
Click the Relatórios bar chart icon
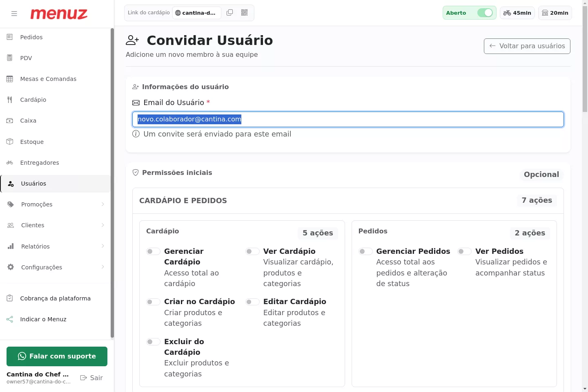tap(11, 246)
